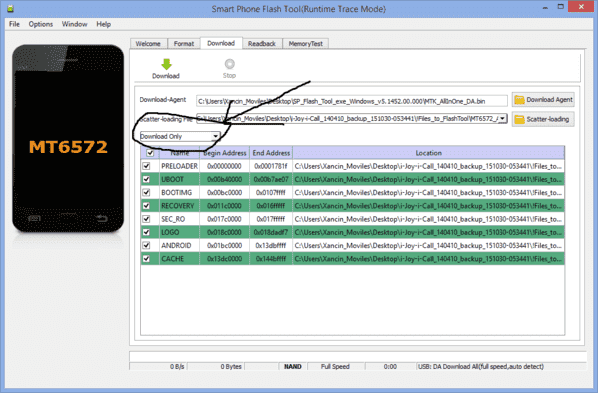598x393 pixels.
Task: Click the app icon in title bar
Action: click(x=10, y=8)
